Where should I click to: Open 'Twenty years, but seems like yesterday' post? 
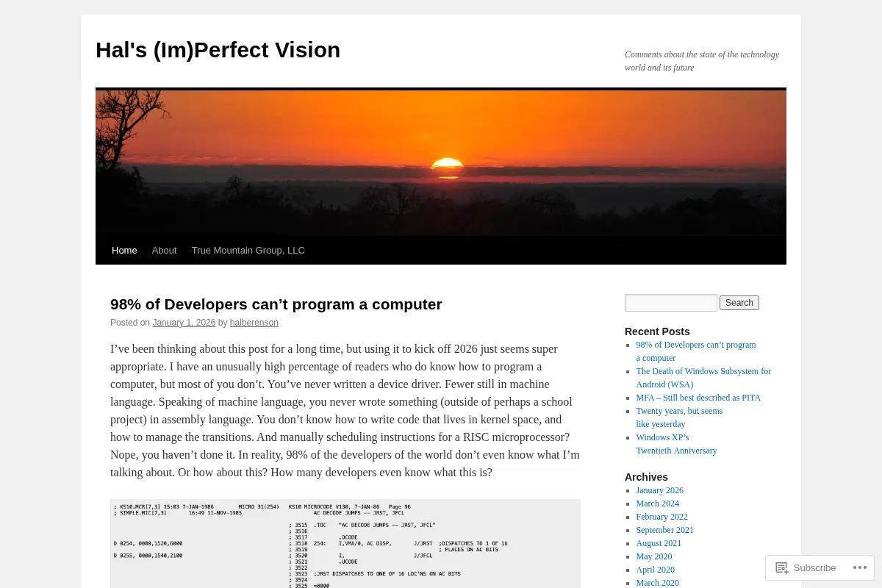[x=679, y=417]
